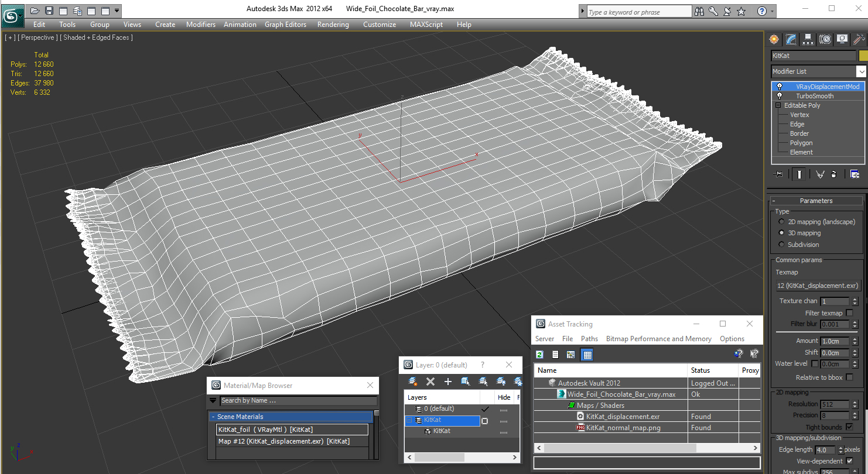Screen dimensions: 868x474
Task: Click Status Log icon in Asset Tracking
Action: pos(555,354)
